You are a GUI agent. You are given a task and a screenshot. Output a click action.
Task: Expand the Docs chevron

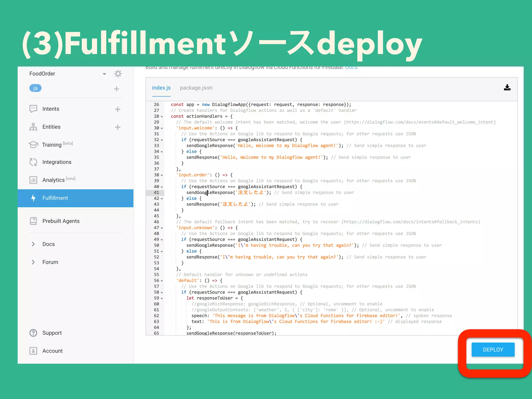[x=33, y=244]
